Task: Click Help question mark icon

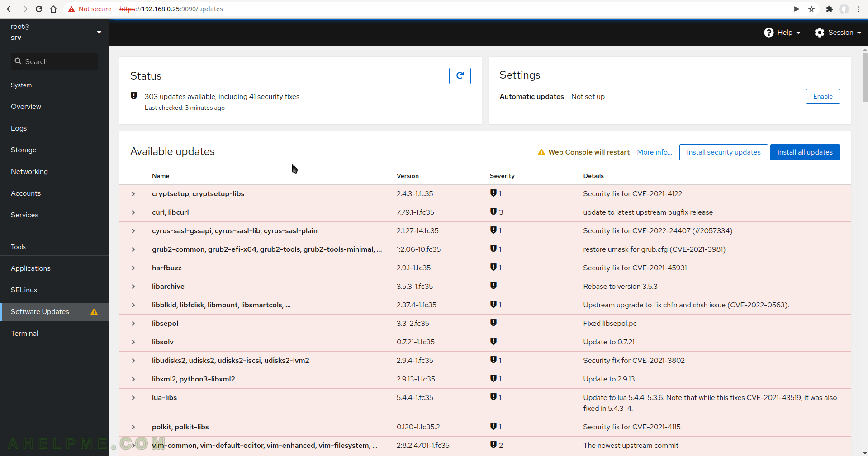Action: 768,33
